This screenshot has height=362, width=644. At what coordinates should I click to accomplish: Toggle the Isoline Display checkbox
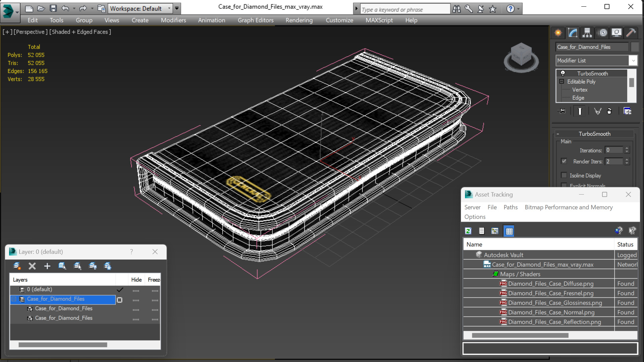click(x=564, y=175)
